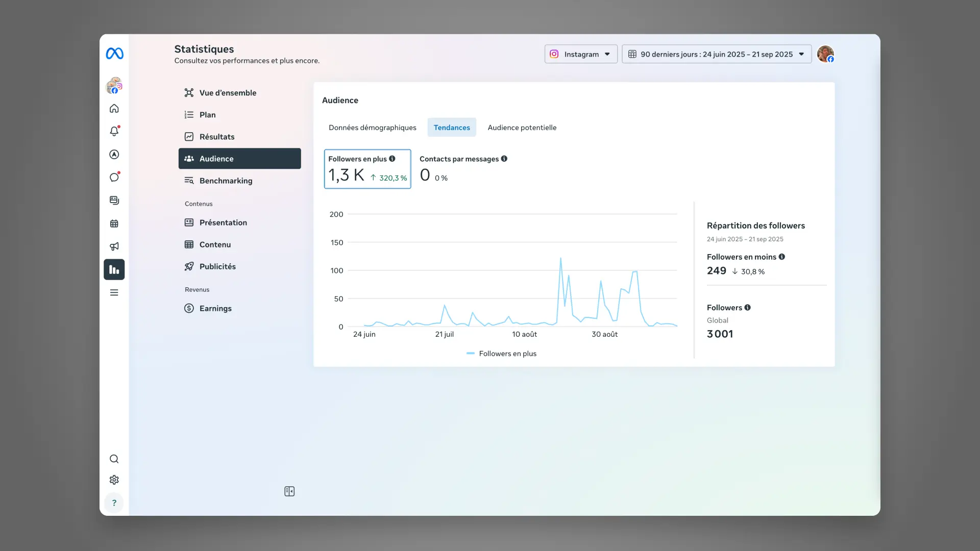The image size is (980, 551).
Task: Select the Contacts par messages metric
Action: [x=462, y=169]
